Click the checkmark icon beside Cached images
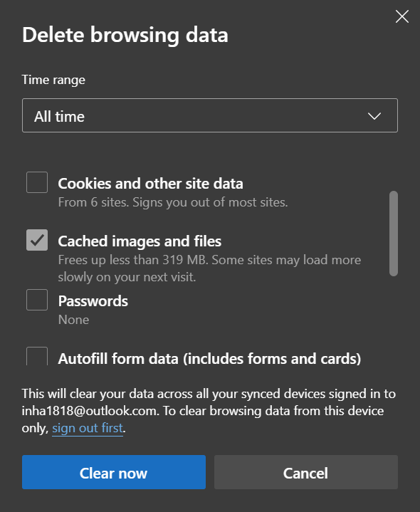 click(x=37, y=240)
